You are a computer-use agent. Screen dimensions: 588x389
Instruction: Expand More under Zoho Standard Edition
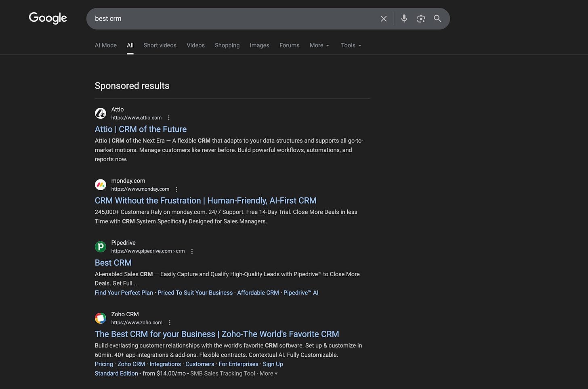269,374
